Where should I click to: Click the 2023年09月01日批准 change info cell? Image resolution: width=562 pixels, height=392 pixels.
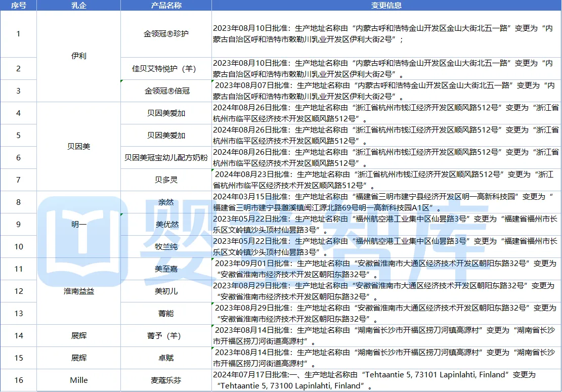tap(386, 269)
